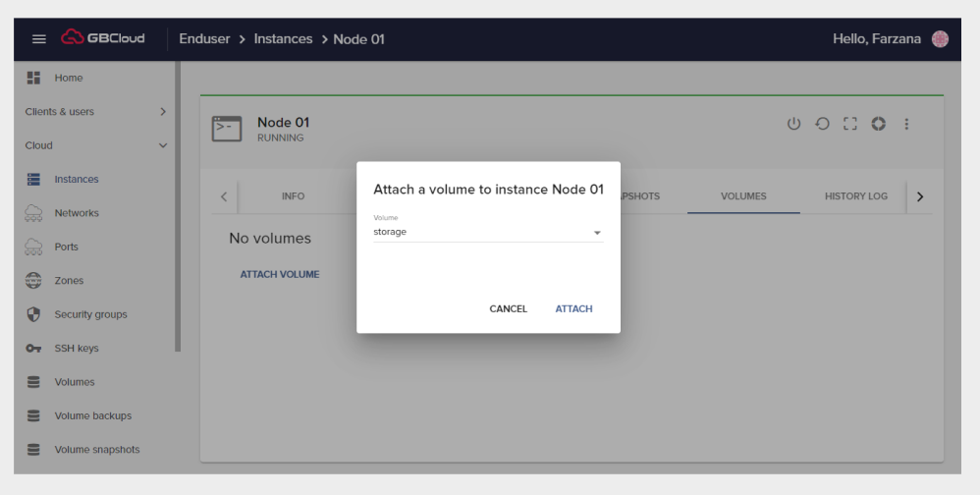Click the reboot icon for Node 01
The width and height of the screenshot is (980, 495).
pyautogui.click(x=822, y=124)
